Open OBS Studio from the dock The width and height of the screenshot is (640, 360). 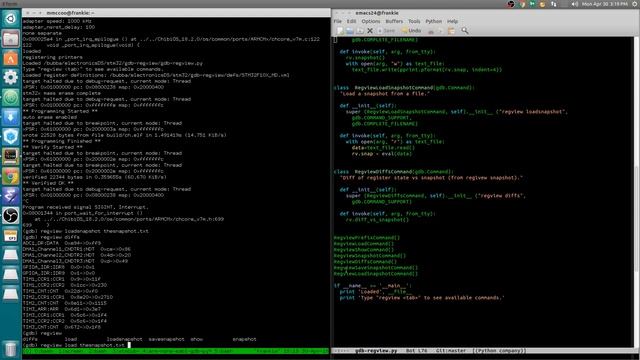pos(11,215)
